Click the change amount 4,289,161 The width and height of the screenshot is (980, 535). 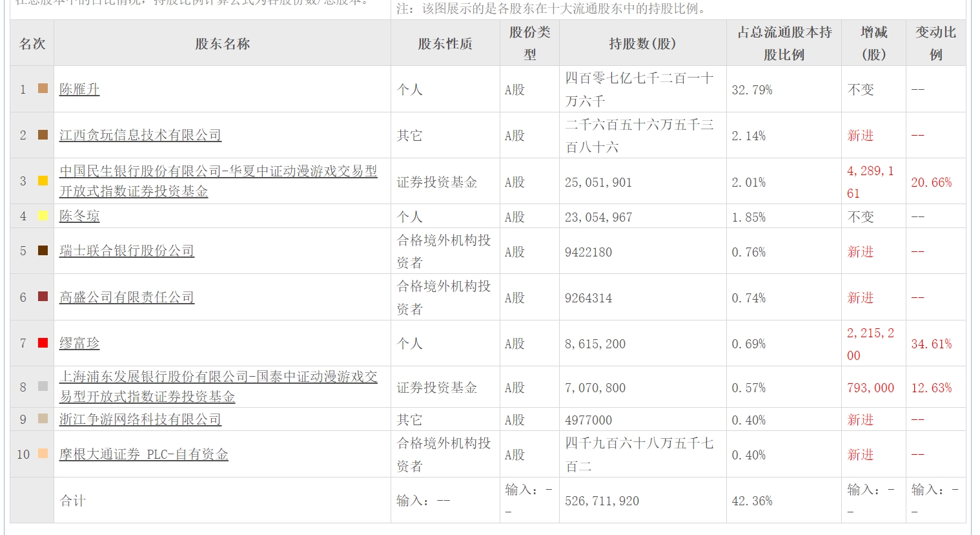870,182
